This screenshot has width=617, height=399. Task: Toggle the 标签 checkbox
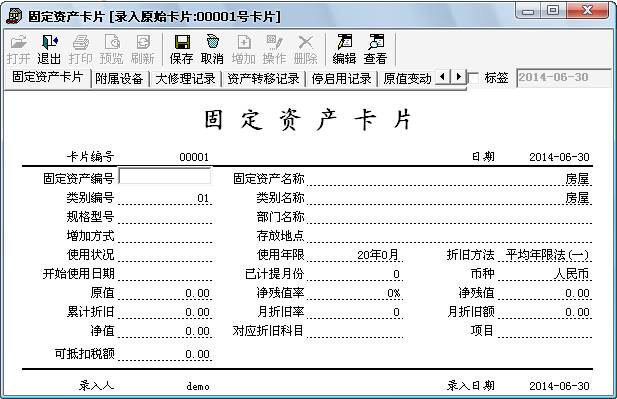point(473,78)
